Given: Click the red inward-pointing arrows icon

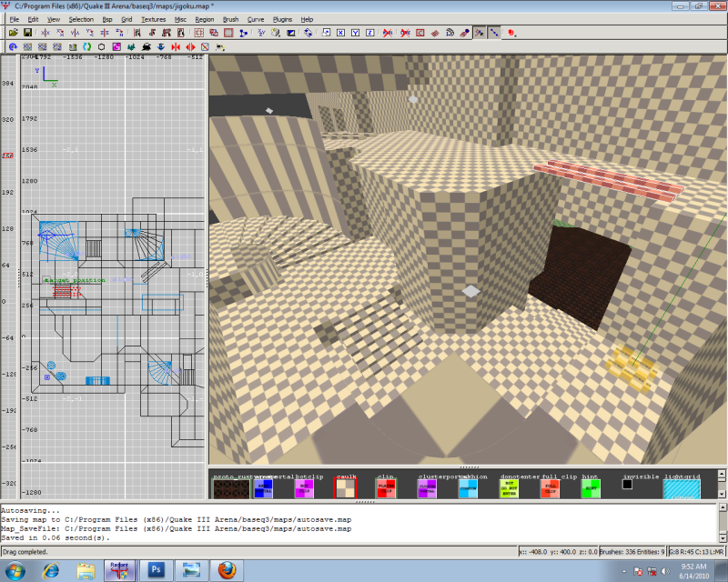Looking at the screenshot, I should click(176, 47).
